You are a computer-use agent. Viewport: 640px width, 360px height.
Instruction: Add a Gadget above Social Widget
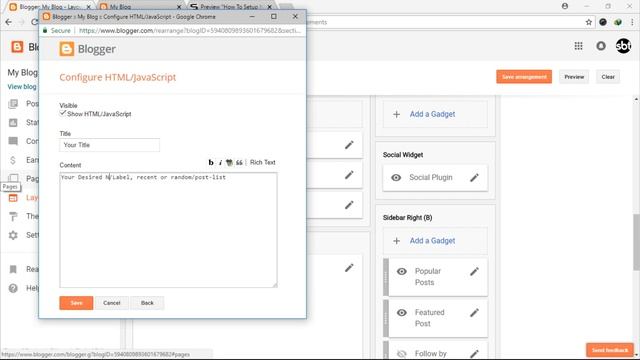pos(435,114)
